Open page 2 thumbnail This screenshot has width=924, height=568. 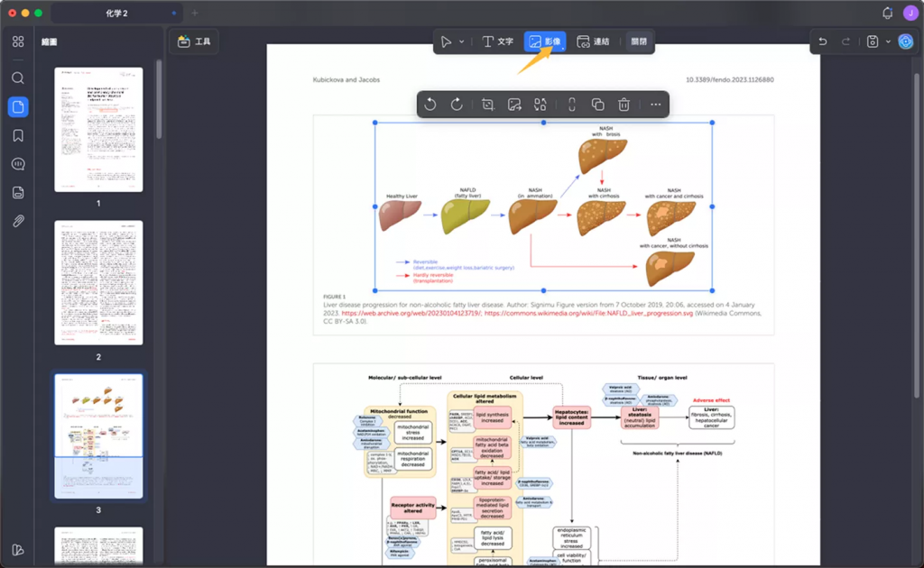[x=98, y=282]
